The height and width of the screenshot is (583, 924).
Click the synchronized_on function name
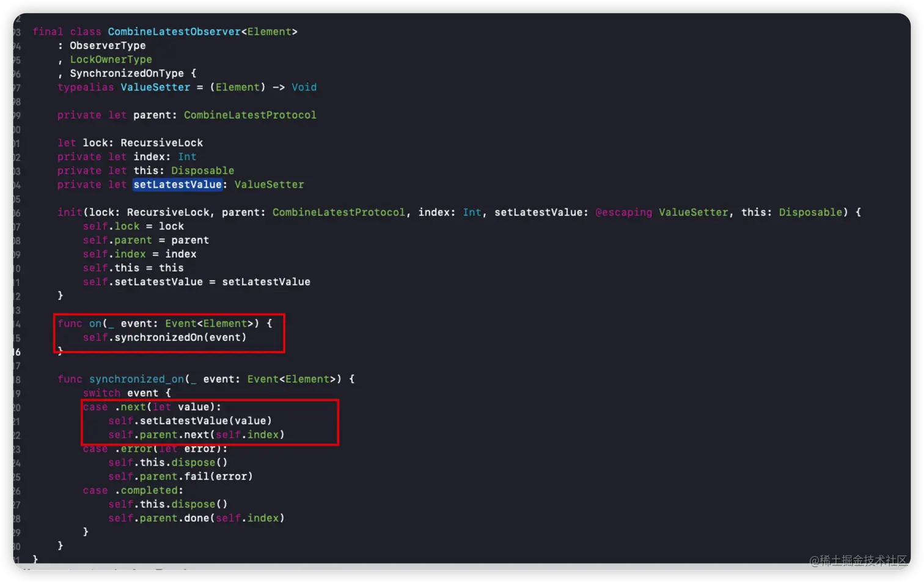[136, 380]
